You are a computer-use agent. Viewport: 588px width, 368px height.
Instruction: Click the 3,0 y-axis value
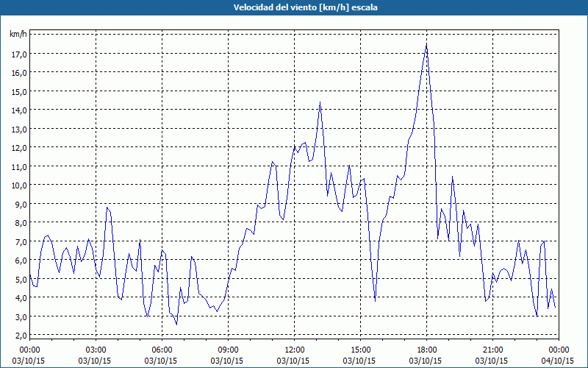[21, 317]
